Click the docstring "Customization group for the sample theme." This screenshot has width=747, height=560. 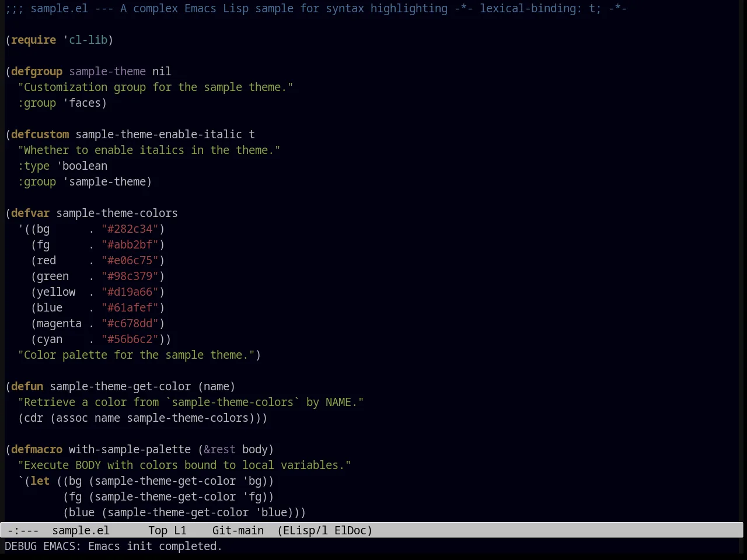[155, 87]
